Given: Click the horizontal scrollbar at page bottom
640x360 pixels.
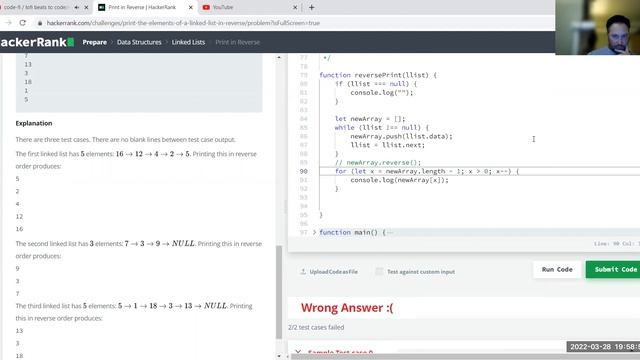Looking at the screenshot, I should click(465, 357).
